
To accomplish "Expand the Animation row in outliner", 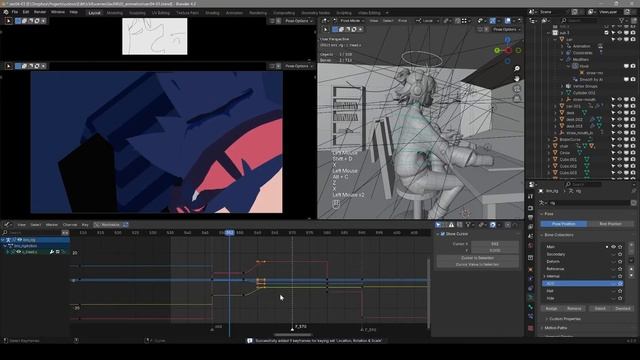I will point(562,46).
